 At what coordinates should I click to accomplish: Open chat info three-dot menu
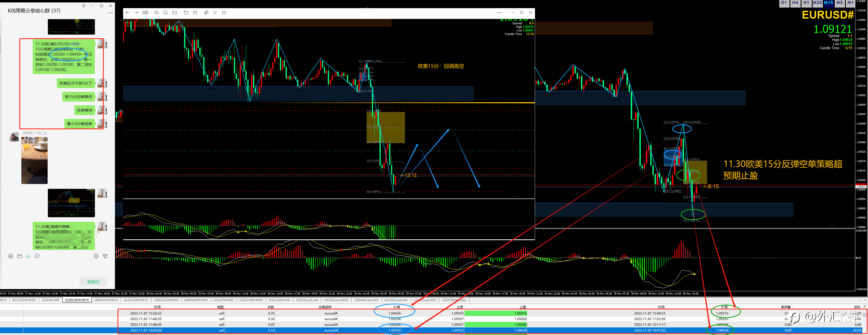(x=110, y=13)
